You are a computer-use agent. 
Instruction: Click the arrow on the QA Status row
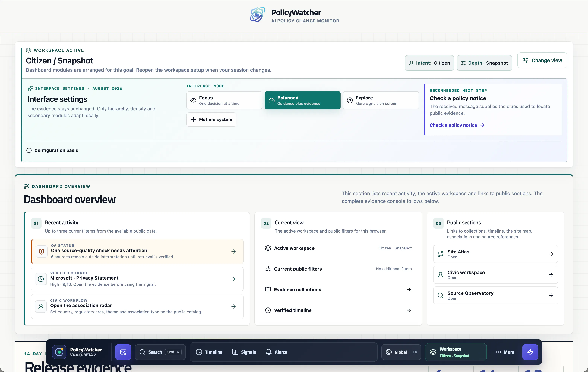[233, 252]
